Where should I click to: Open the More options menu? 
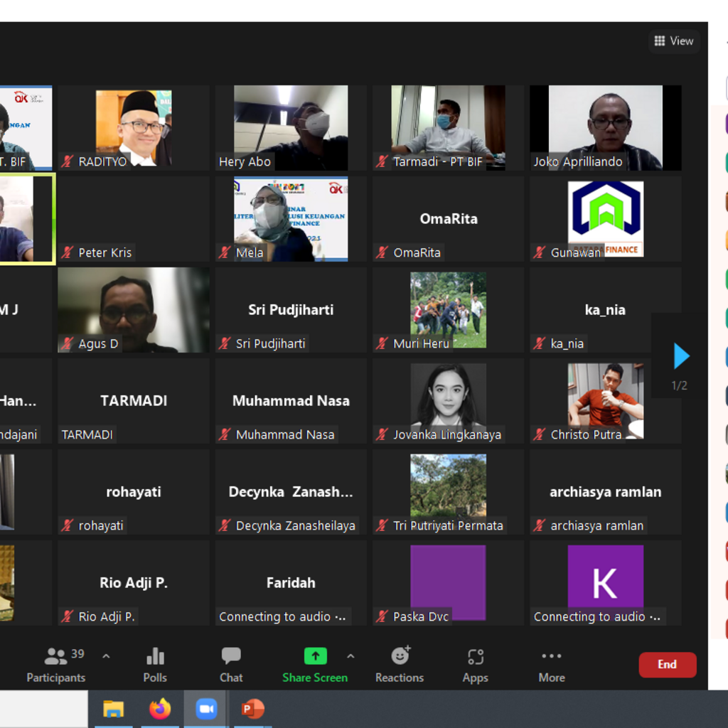[x=552, y=665]
